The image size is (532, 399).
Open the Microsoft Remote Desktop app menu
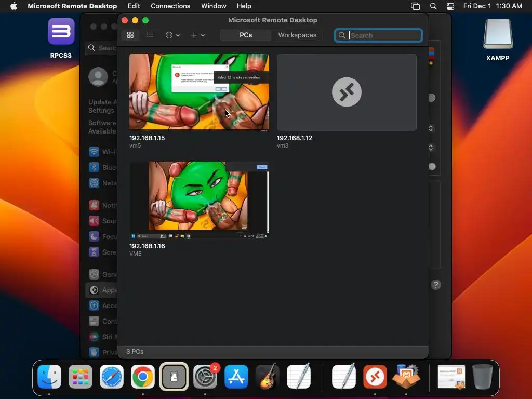coord(72,6)
